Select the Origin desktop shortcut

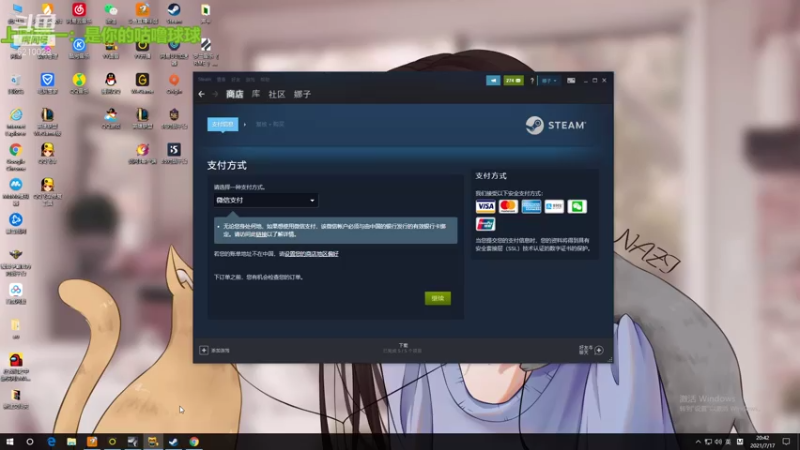[x=174, y=83]
